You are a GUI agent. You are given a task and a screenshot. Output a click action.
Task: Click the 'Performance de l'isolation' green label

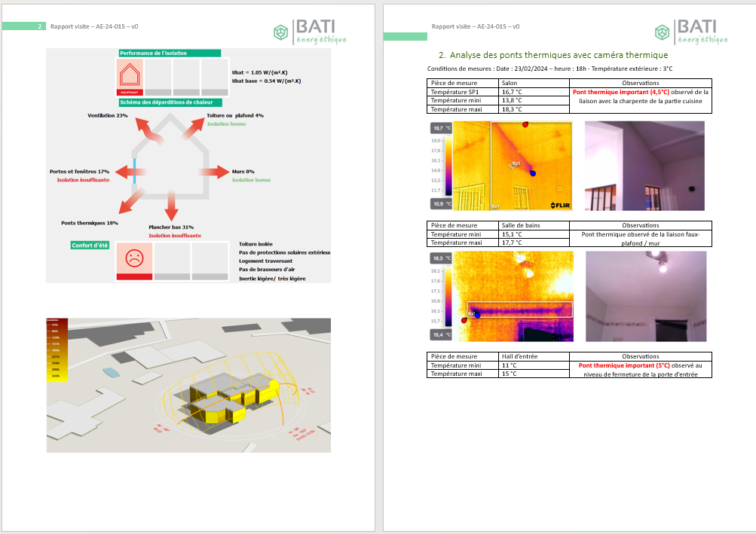170,53
